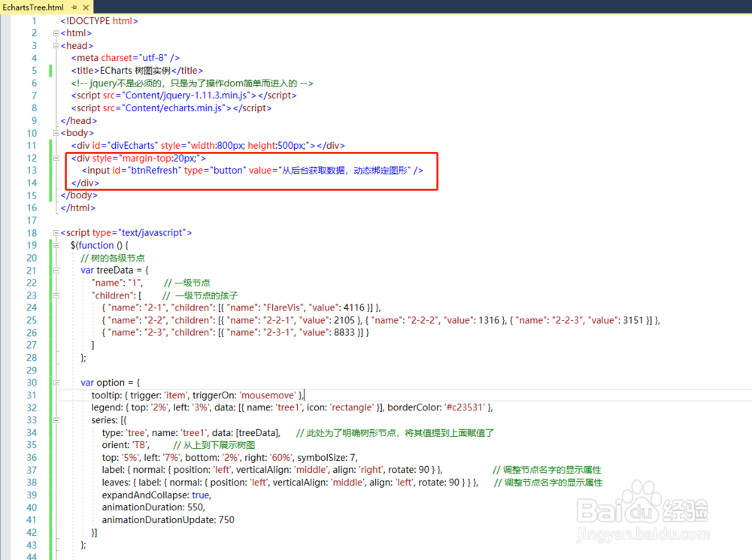752x560 pixels.
Task: Click the jquery comment on line 6
Action: tap(192, 83)
